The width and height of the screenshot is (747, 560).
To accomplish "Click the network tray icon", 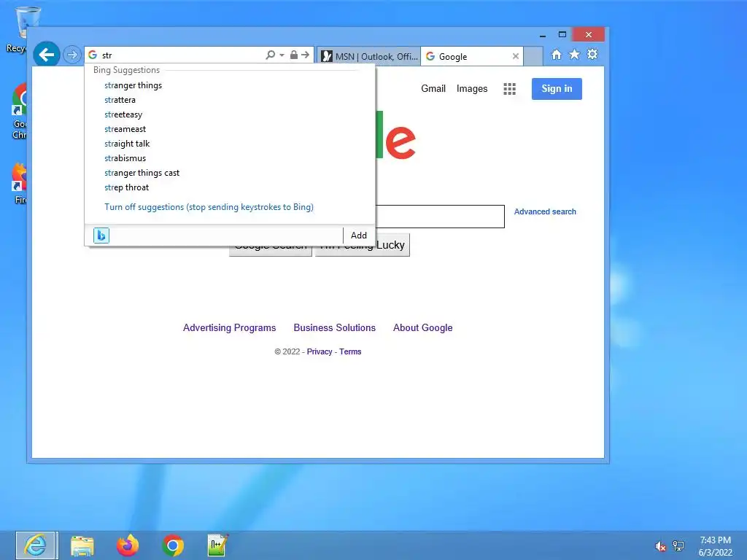I will (678, 545).
